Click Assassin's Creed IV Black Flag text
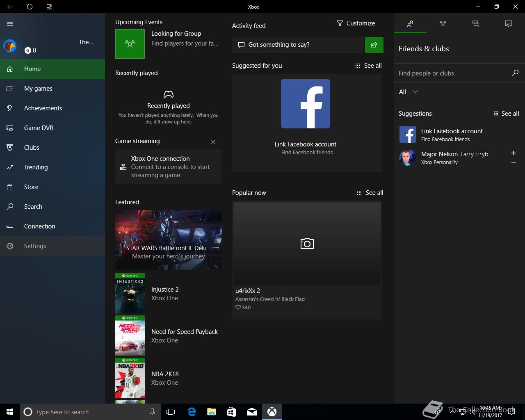This screenshot has width=525, height=420. pyautogui.click(x=270, y=299)
